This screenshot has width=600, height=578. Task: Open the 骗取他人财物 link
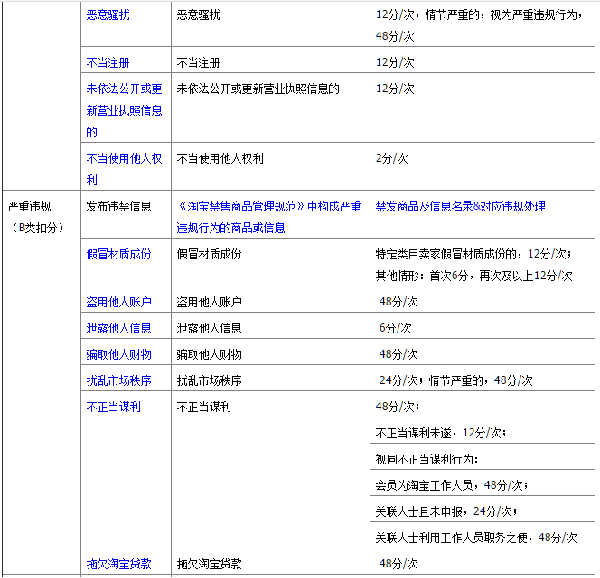[x=118, y=354]
